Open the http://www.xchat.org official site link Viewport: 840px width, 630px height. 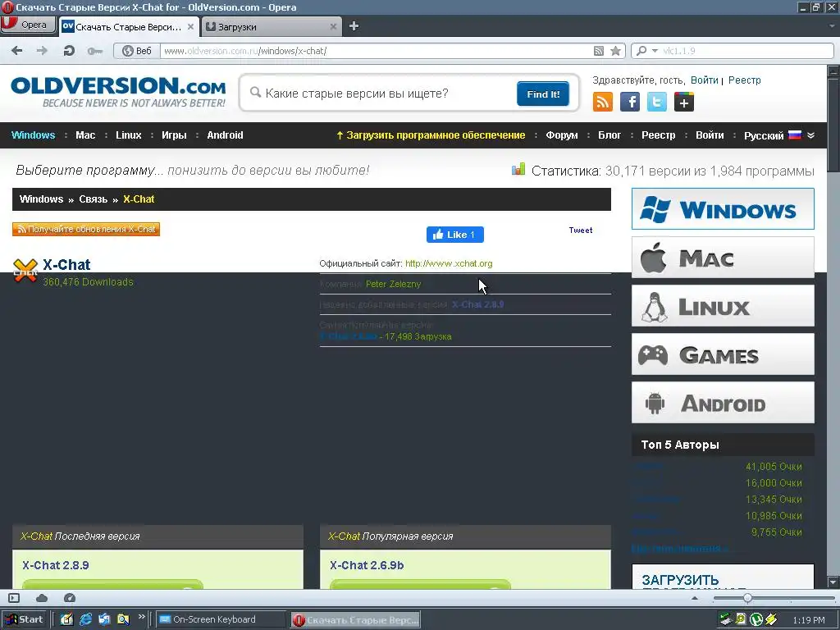point(449,263)
